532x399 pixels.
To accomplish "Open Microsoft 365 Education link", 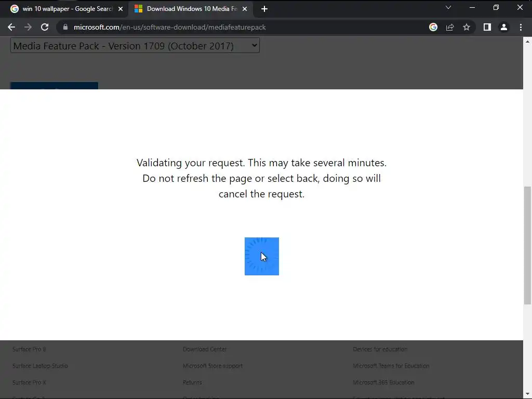I will [383, 382].
